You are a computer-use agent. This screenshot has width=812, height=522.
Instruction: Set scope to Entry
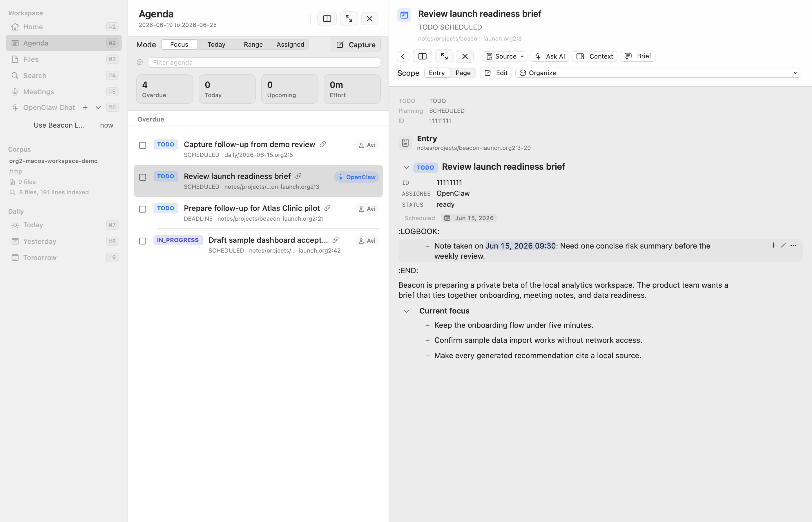tap(437, 73)
